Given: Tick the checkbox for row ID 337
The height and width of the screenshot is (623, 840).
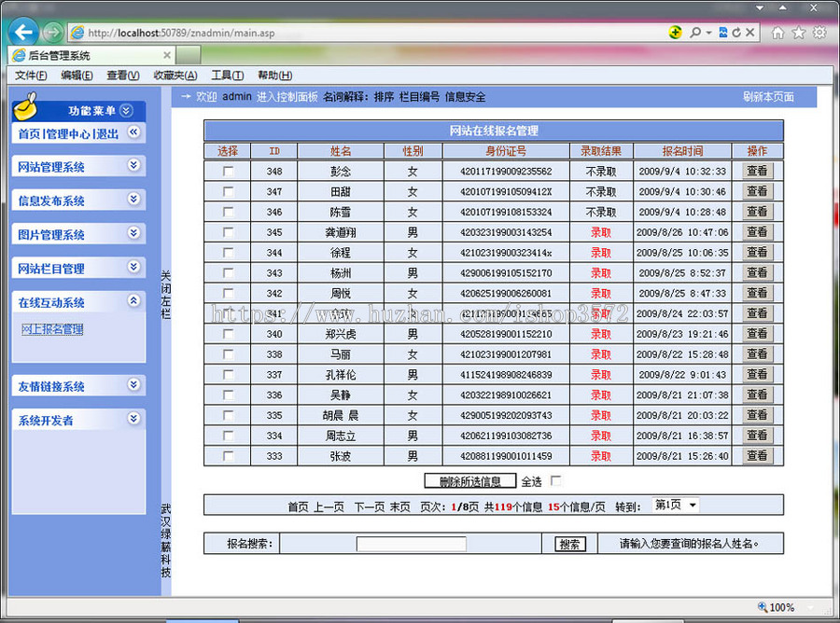Looking at the screenshot, I should 229,375.
